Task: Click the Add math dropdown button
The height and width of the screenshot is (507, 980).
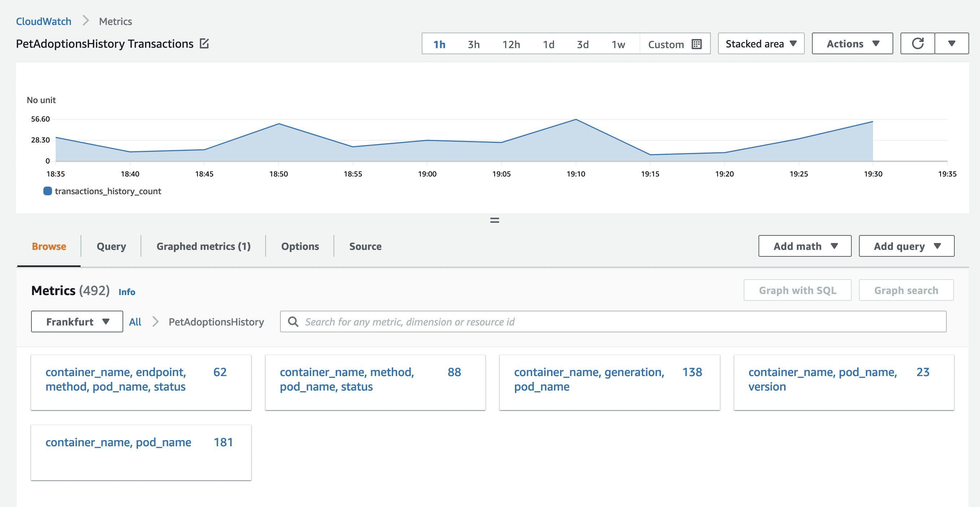Action: 805,246
